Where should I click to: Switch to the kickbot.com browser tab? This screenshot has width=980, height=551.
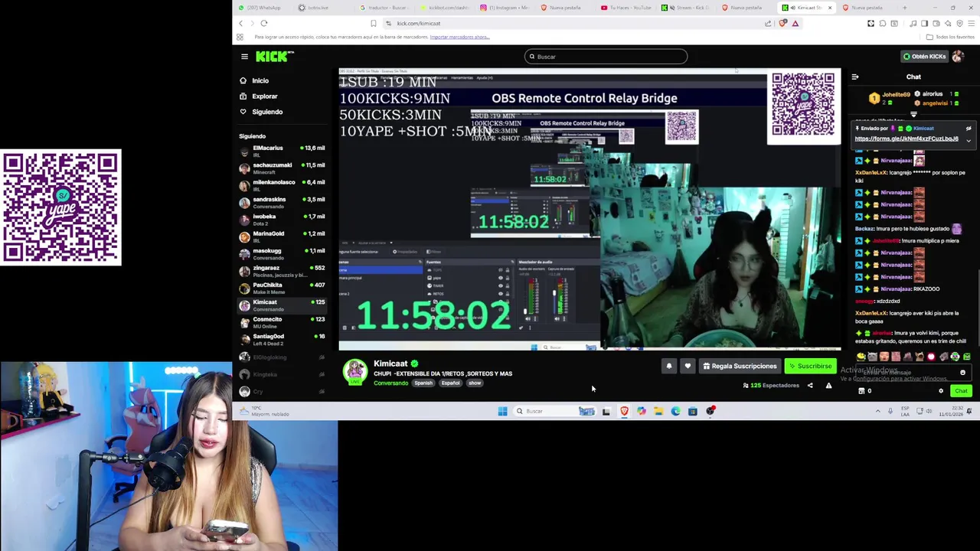pyautogui.click(x=445, y=8)
